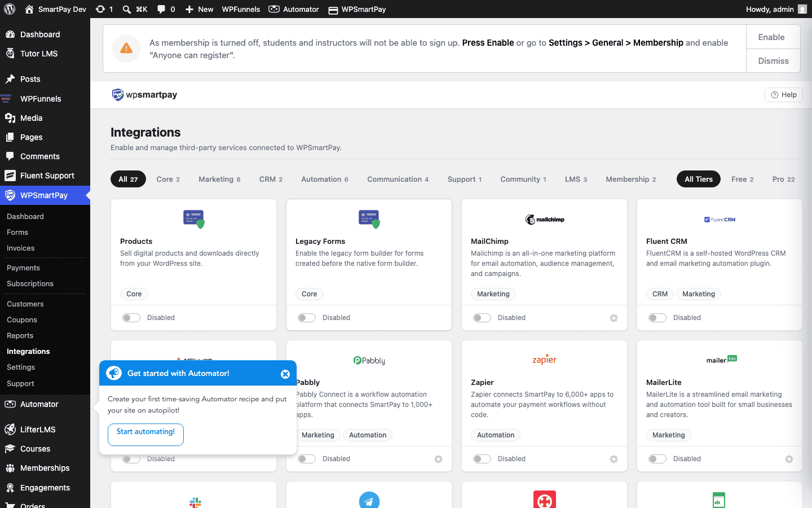Screen dimensions: 812x508
Task: Open Memberships in the sidebar
Action: tap(45, 468)
